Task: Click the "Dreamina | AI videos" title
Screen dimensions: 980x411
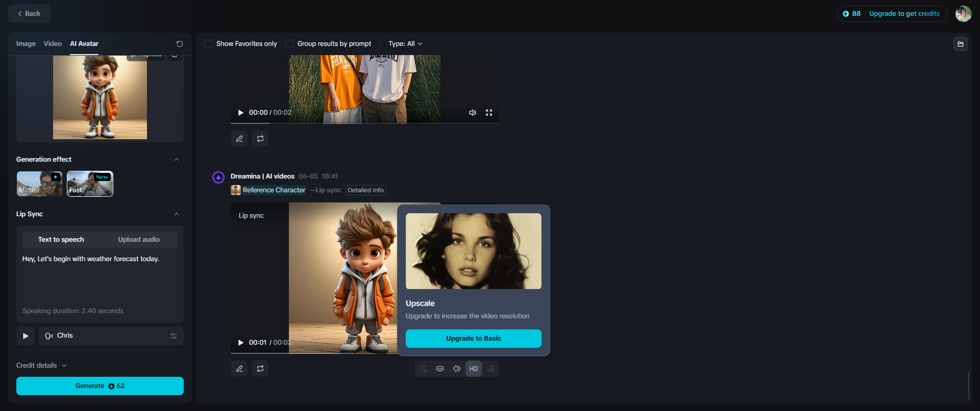Action: coord(262,176)
